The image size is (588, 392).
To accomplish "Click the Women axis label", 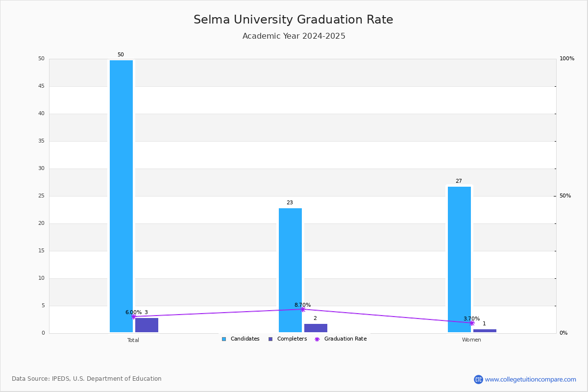I will 471,340.
